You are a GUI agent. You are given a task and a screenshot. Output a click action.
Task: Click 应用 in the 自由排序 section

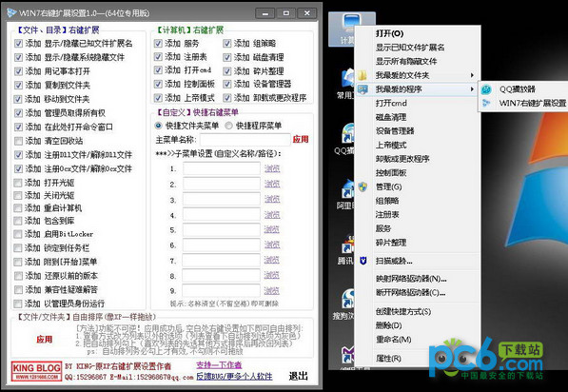[44, 339]
